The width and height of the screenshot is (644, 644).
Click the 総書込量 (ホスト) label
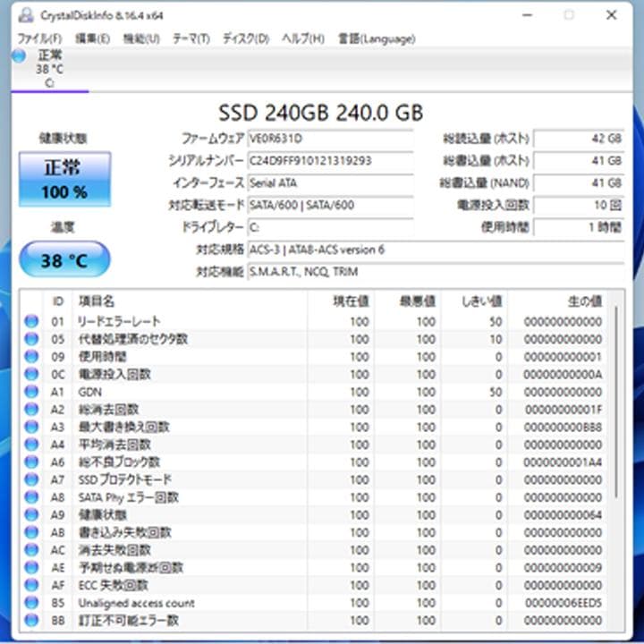pos(486,161)
